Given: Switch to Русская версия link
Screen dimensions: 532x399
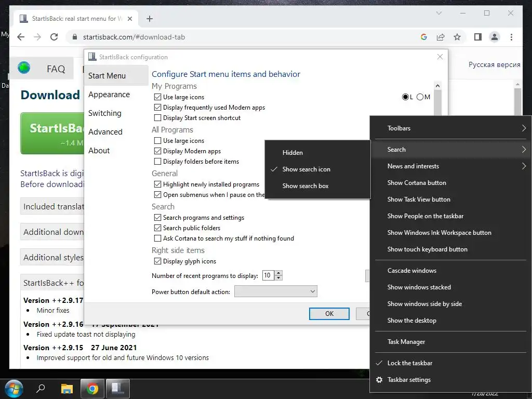Looking at the screenshot, I should [494, 65].
